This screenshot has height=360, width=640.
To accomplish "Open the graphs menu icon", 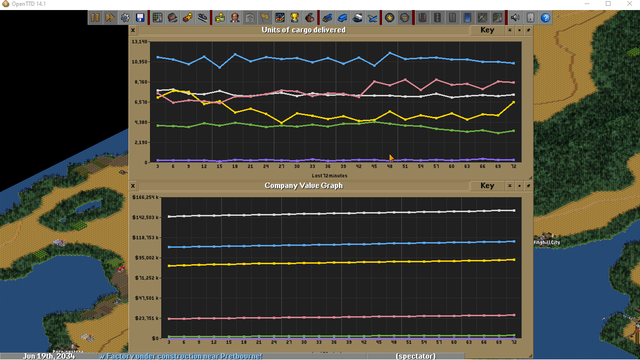I will pos(280,18).
